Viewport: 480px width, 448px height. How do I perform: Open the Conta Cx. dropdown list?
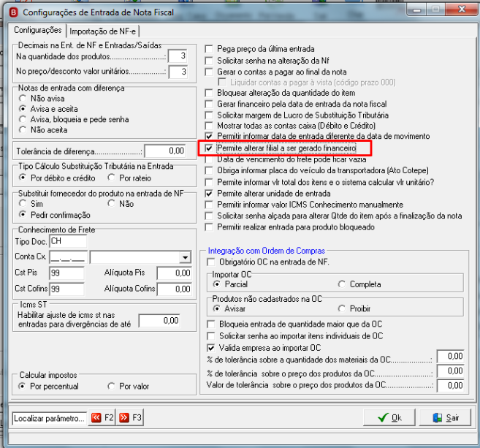pos(185,257)
